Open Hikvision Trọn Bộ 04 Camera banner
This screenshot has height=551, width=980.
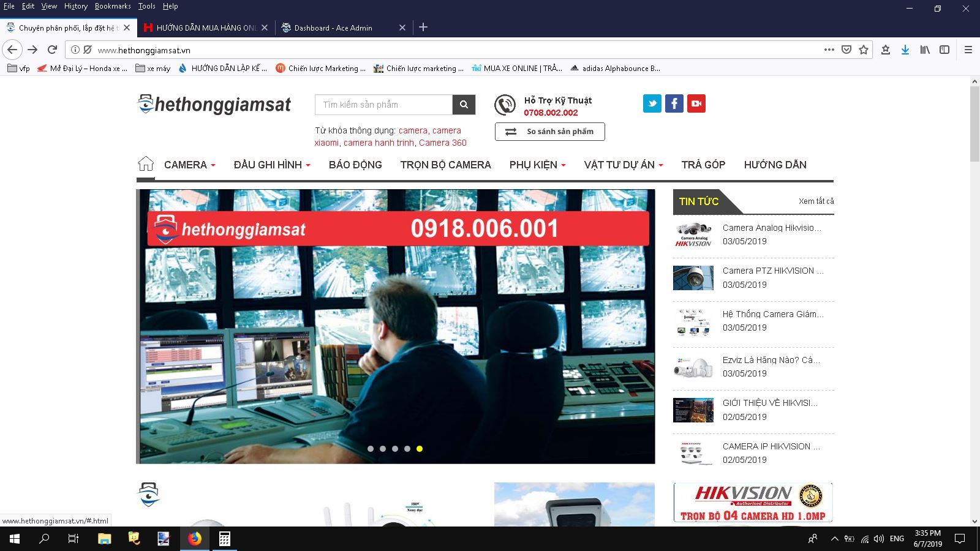pos(753,503)
